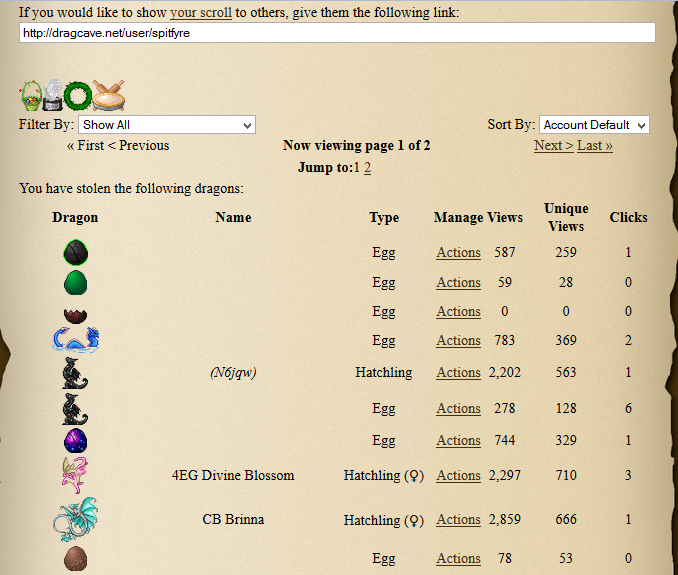The image size is (678, 575).
Task: Jump to page 2 of the scroll
Action: click(367, 168)
